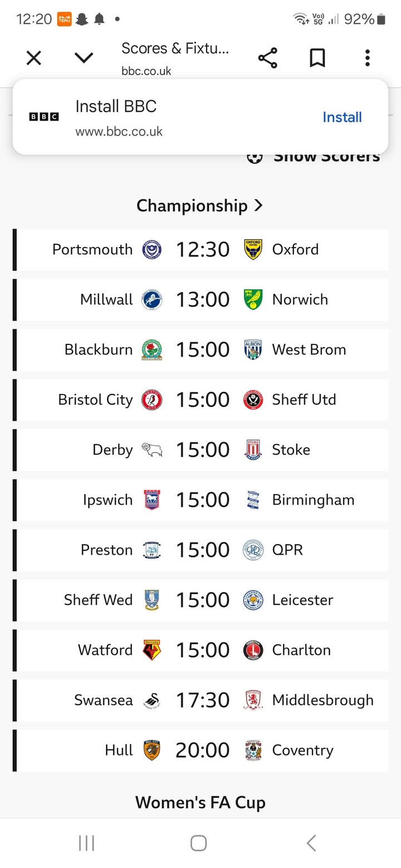The height and width of the screenshot is (868, 401).
Task: Tap the Hull City tiger crest
Action: tap(151, 751)
